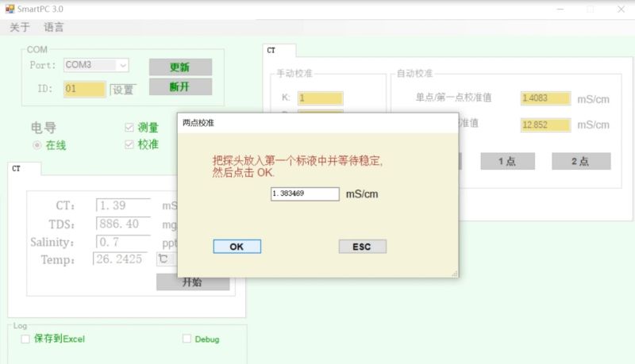This screenshot has width=635, height=364.
Task: Toggle the 测量 checkbox
Action: [130, 128]
